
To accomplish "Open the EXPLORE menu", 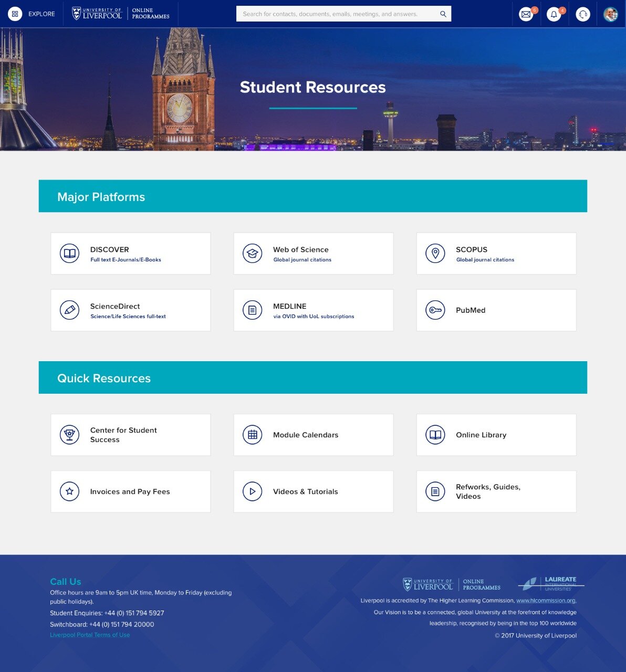I will (32, 14).
